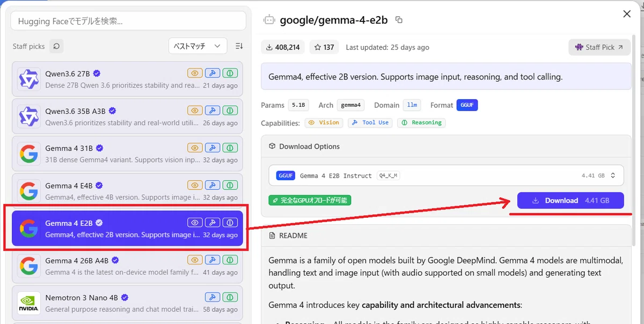The height and width of the screenshot is (324, 644).
Task: Click the reasoning badge on Nemotron 3 Nano 4B
Action: [230, 298]
